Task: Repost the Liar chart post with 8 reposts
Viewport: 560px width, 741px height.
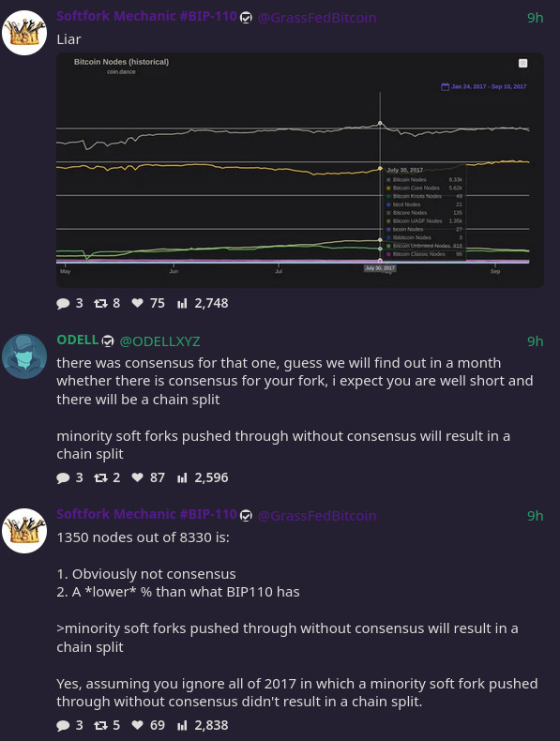Action: tap(107, 303)
